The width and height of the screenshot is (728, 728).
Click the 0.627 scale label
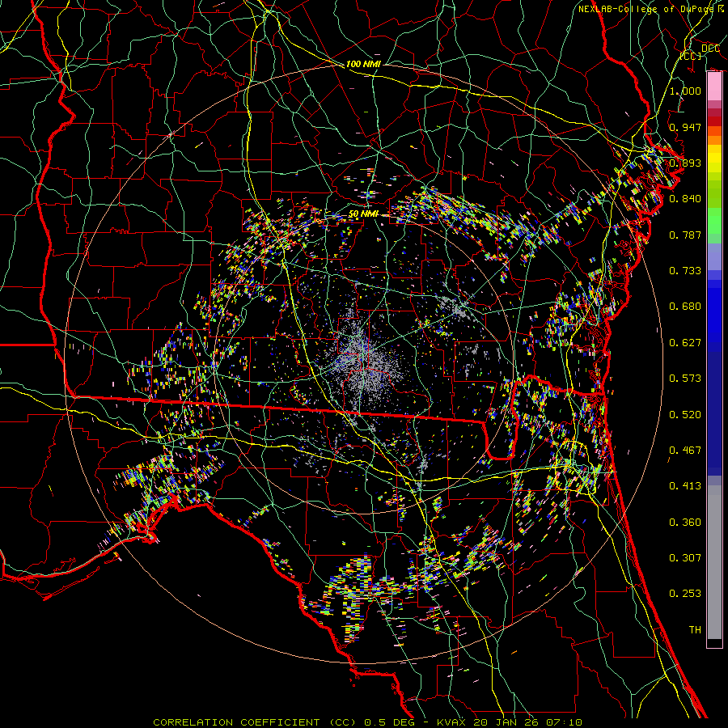[x=685, y=342]
